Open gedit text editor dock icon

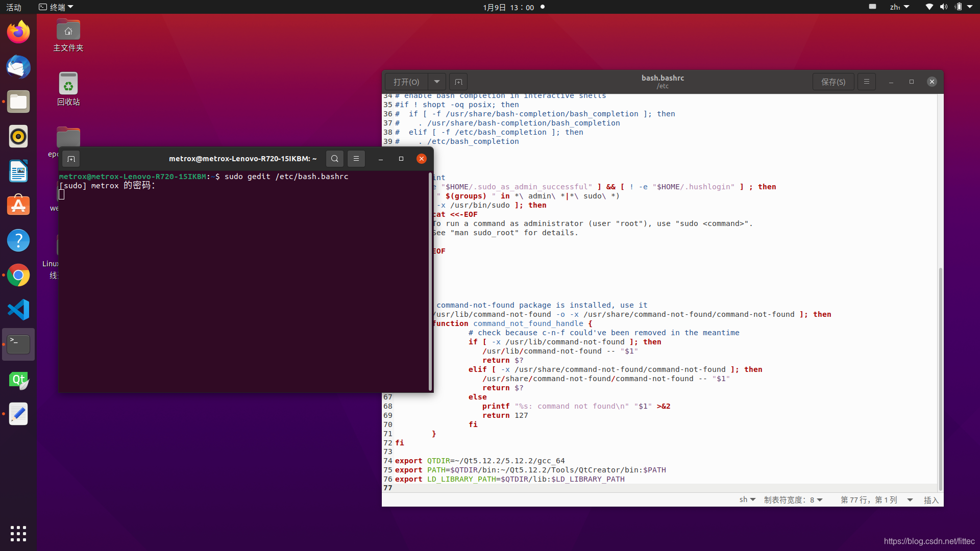(18, 414)
